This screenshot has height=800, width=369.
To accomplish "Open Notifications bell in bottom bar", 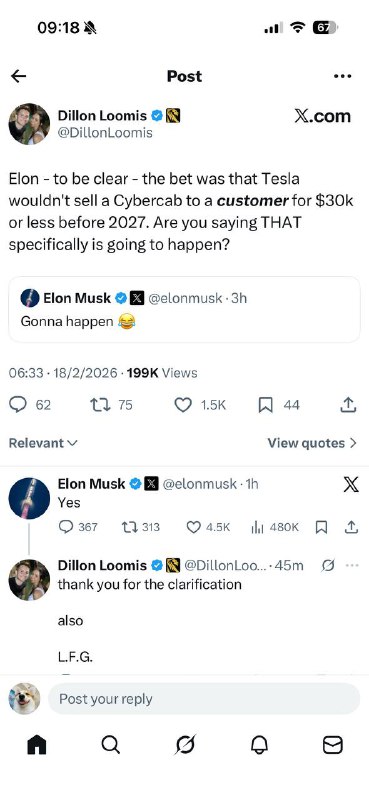I will click(259, 745).
